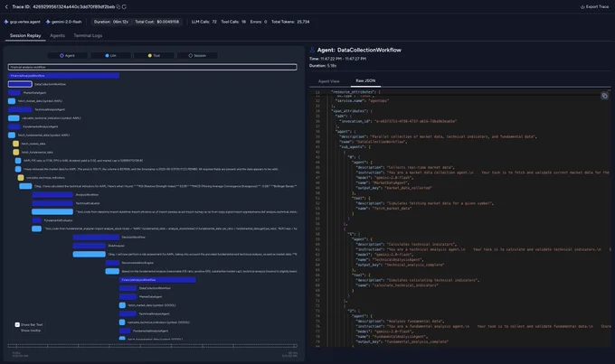
Task: Select the DecisionWorkflow agent bar
Action: (x=96, y=237)
